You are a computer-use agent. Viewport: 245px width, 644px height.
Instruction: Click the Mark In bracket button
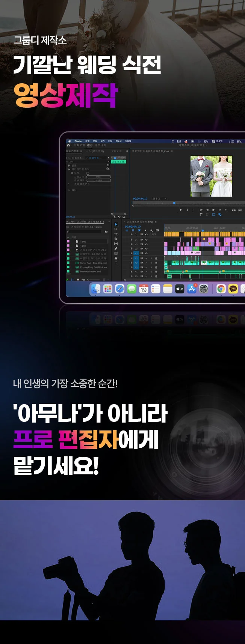pyautogui.click(x=188, y=210)
